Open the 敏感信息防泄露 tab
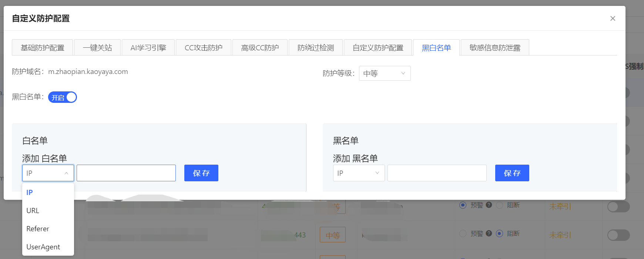The image size is (644, 259). [x=494, y=48]
